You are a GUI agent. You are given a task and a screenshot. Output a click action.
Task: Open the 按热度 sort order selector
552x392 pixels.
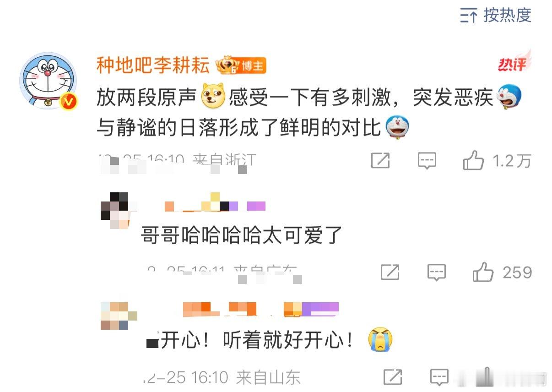coord(496,15)
